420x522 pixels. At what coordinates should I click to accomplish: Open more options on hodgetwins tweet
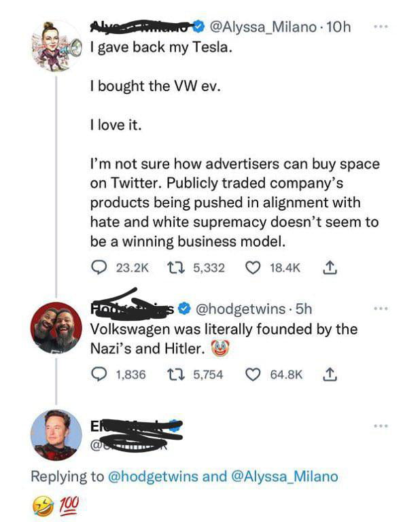tap(381, 309)
